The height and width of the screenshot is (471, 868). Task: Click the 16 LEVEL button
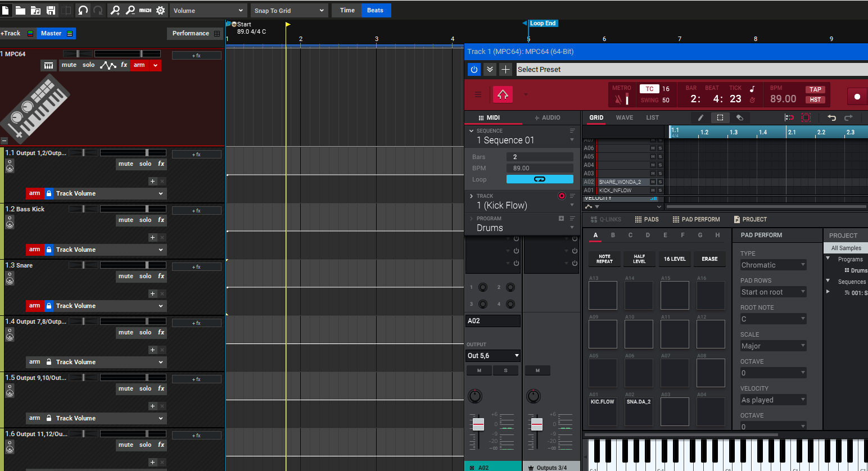point(675,259)
